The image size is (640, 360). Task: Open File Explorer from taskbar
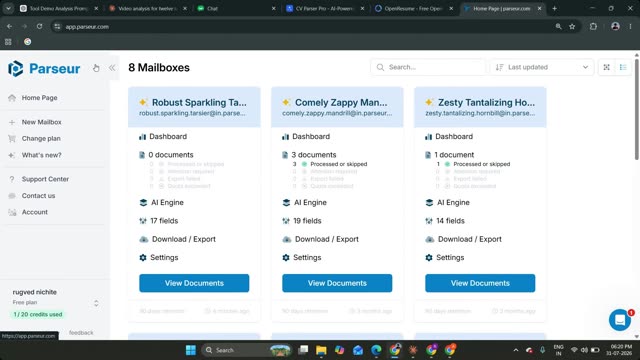click(321, 350)
